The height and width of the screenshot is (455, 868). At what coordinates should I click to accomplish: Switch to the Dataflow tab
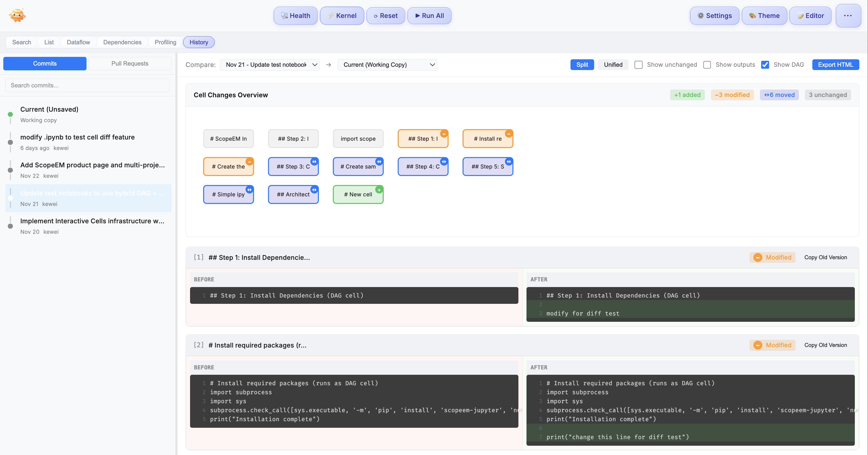click(78, 42)
